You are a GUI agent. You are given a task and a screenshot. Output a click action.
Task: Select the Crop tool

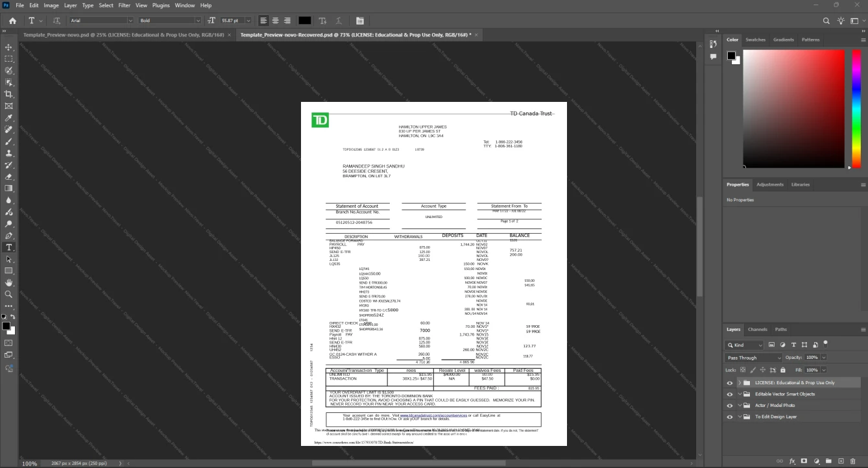pyautogui.click(x=9, y=94)
